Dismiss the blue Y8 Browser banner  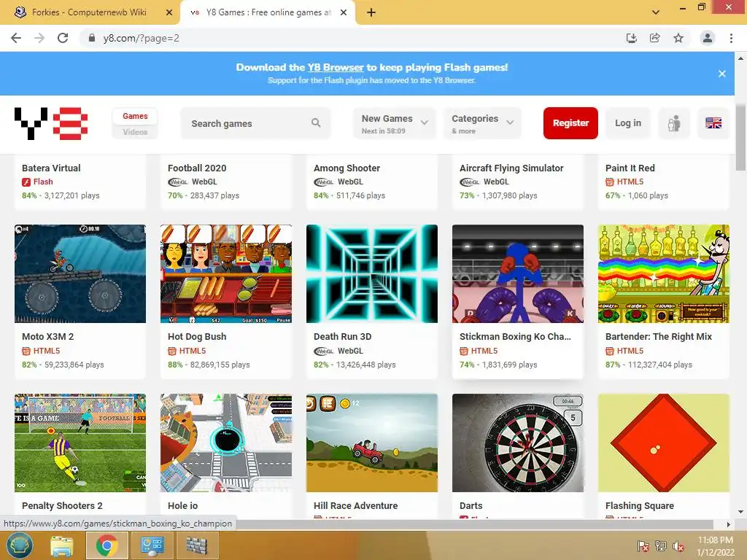coord(721,74)
